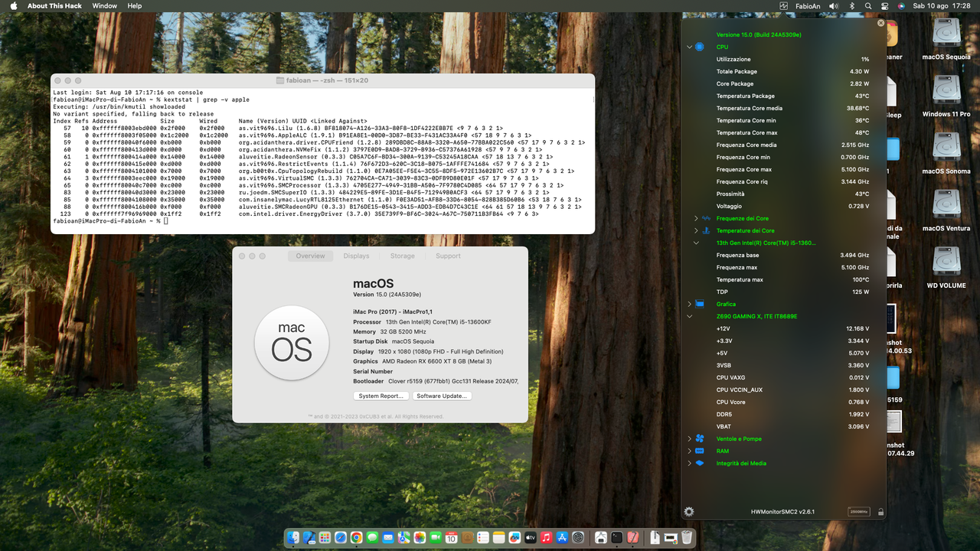Select macOS Sequoia drive on desktop
Image resolution: width=980 pixels, height=551 pixels.
pos(946,34)
